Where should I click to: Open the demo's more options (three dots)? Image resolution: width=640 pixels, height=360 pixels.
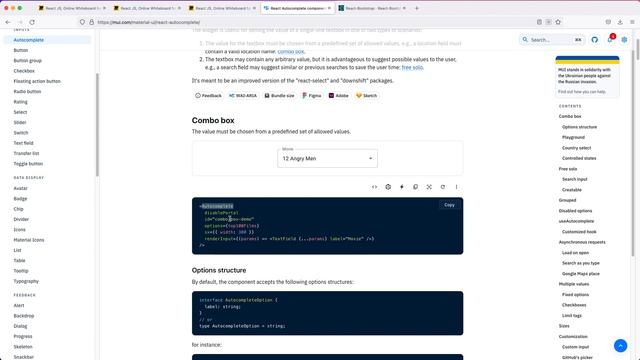coord(456,187)
